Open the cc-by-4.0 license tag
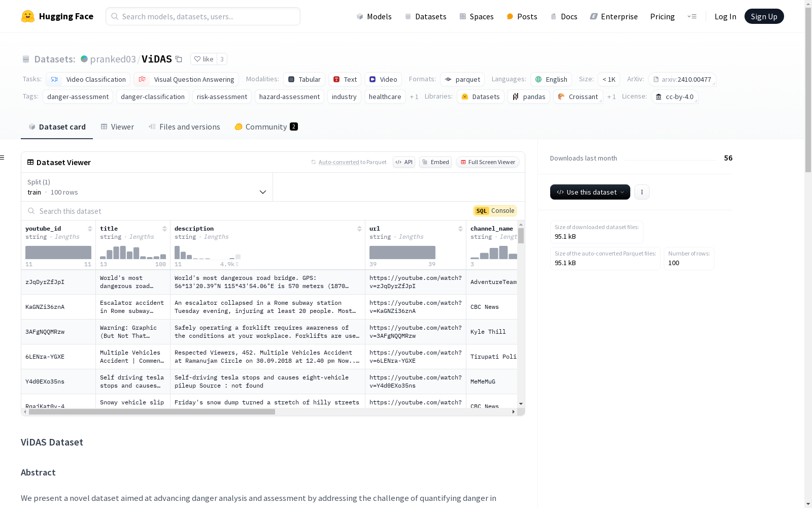This screenshot has height=508, width=812. click(x=674, y=97)
